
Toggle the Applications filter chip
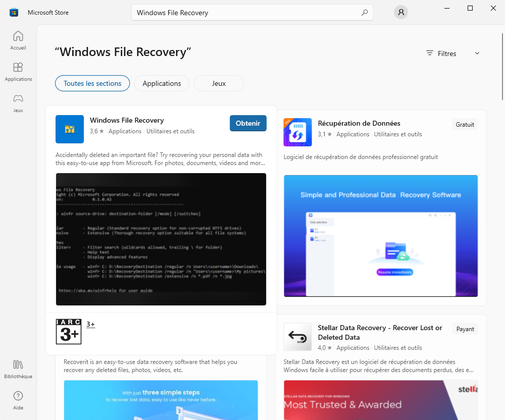(x=162, y=83)
